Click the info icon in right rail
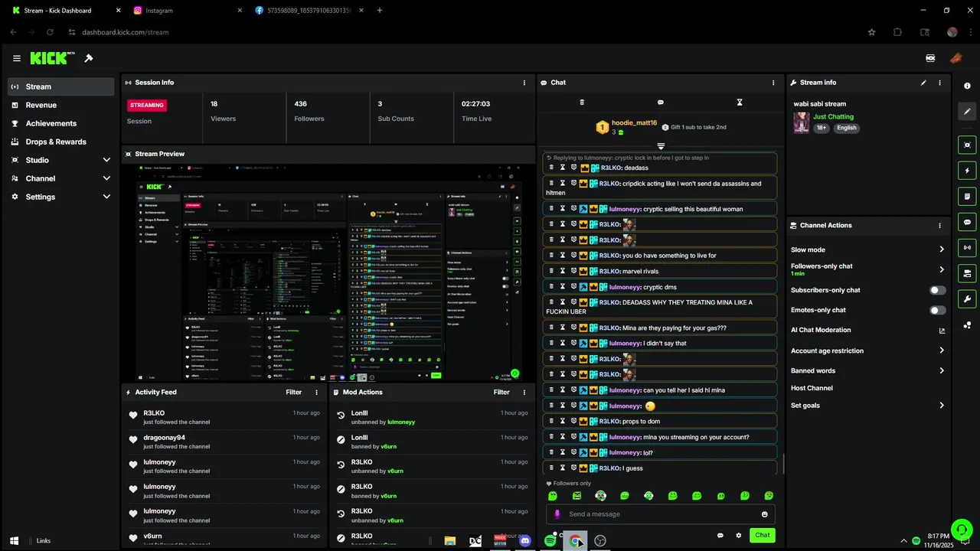 pyautogui.click(x=967, y=86)
